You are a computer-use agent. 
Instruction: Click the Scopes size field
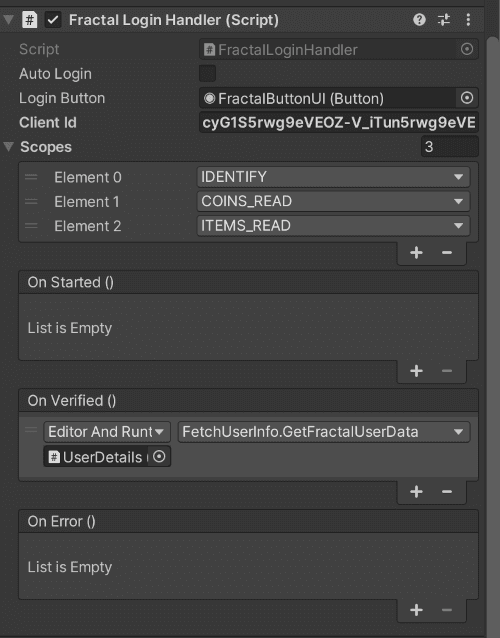[x=450, y=146]
